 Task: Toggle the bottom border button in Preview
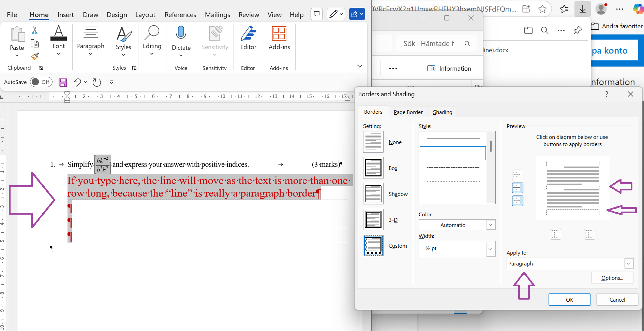point(518,201)
